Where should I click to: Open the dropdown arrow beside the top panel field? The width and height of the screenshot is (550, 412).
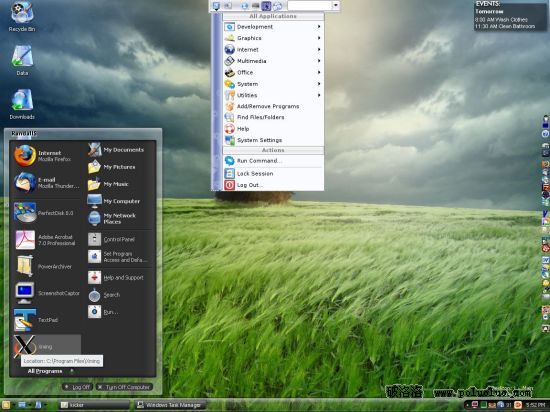point(336,5)
